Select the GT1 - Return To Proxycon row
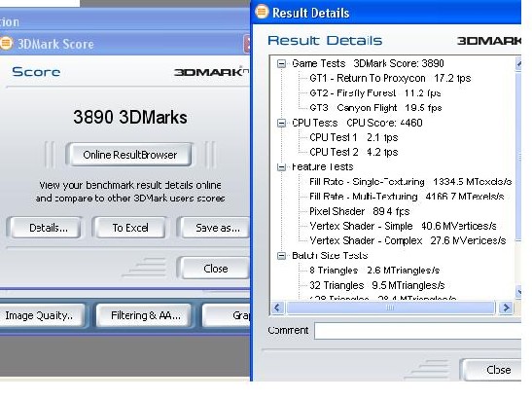 click(x=390, y=78)
